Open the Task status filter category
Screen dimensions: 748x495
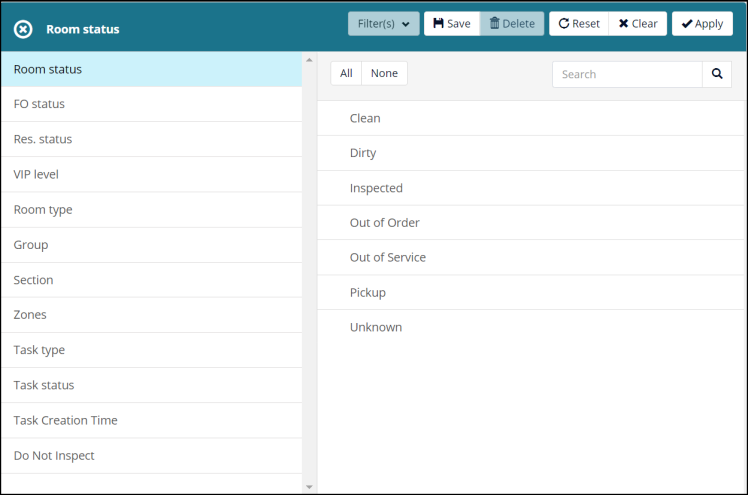pos(151,385)
